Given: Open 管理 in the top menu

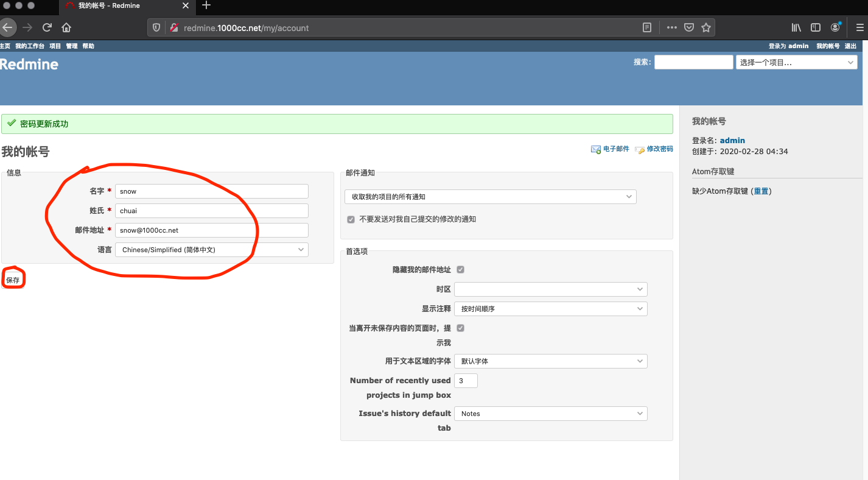Looking at the screenshot, I should (x=72, y=46).
